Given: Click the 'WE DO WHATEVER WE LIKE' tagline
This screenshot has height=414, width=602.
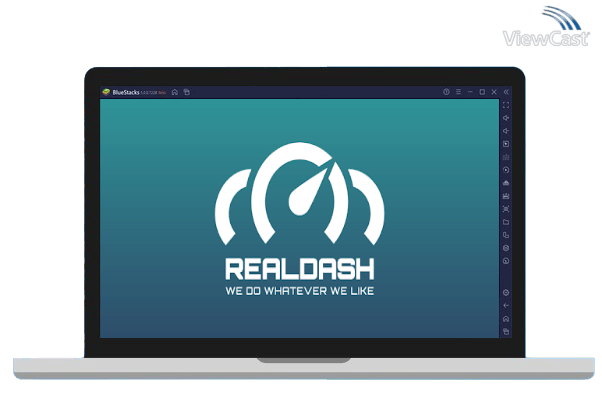Looking at the screenshot, I should pyautogui.click(x=299, y=291).
